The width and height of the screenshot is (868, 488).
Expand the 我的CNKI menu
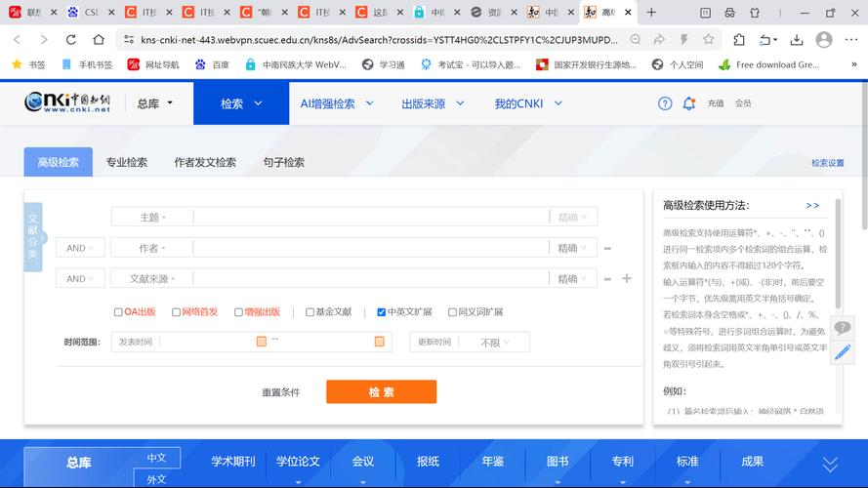[x=528, y=103]
